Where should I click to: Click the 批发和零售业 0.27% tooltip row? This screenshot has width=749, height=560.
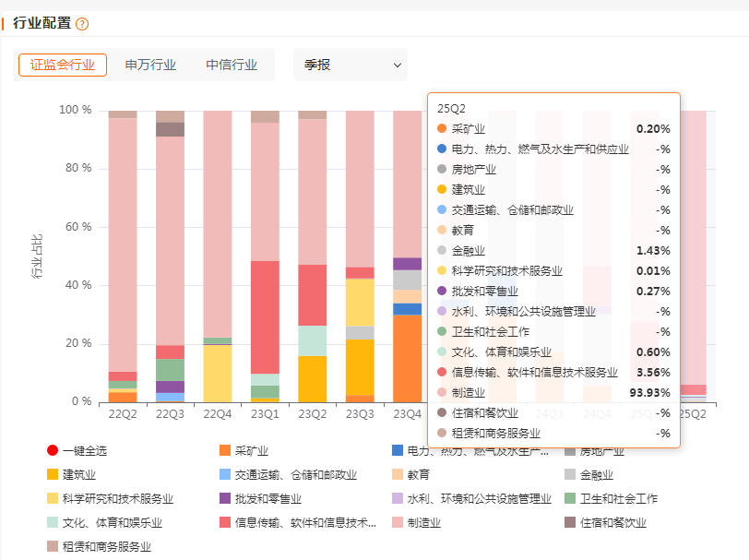(x=553, y=291)
